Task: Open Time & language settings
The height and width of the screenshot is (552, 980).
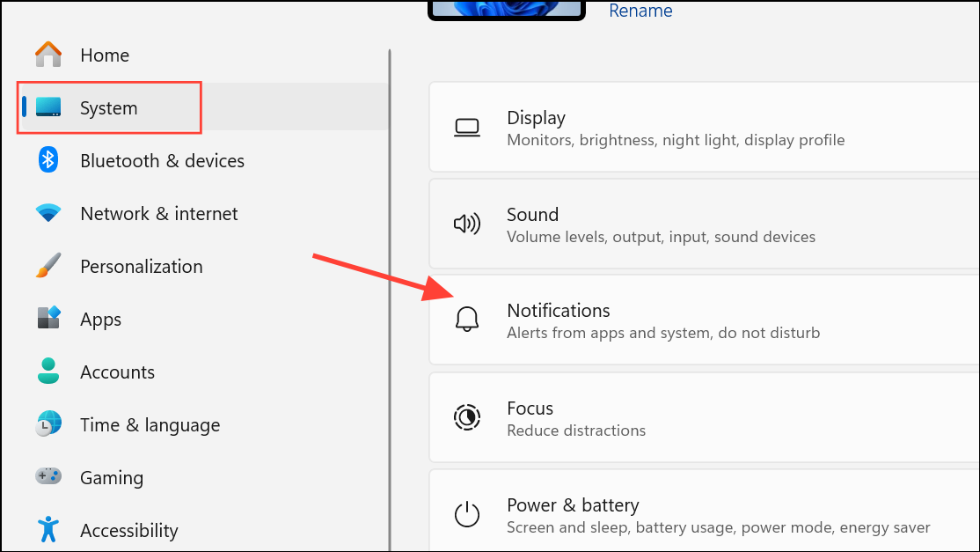Action: (x=150, y=425)
